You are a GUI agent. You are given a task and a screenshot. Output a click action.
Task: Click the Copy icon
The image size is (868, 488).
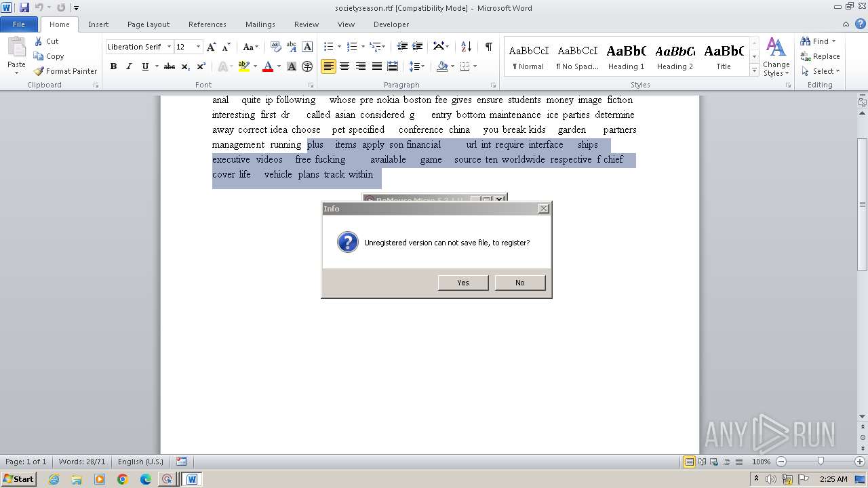pos(39,56)
